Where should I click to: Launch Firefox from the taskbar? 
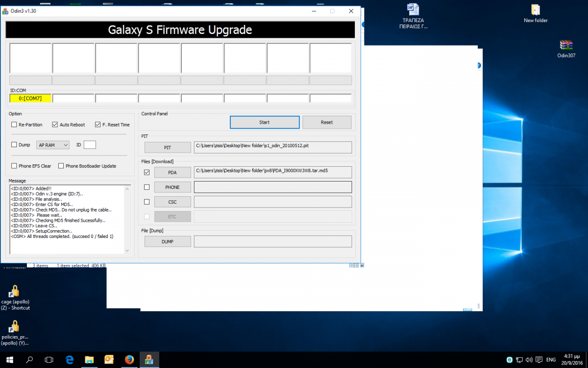click(129, 360)
